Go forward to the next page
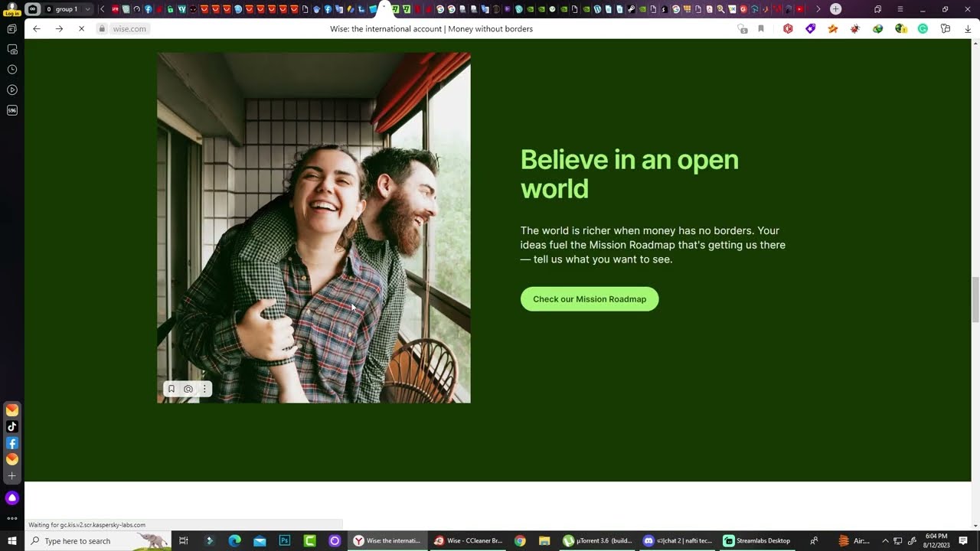 click(x=59, y=29)
